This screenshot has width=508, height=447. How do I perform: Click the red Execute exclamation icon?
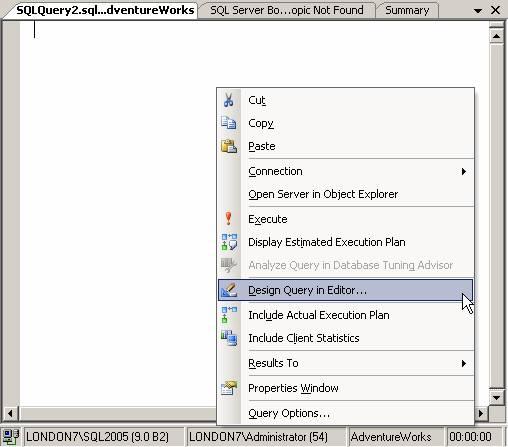click(x=228, y=219)
